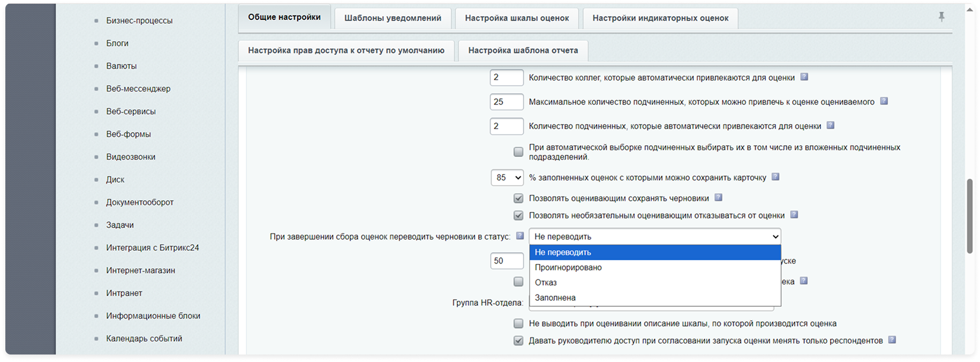Image resolution: width=980 pixels, height=362 pixels.
Task: Click the input field showing 50
Action: click(507, 261)
